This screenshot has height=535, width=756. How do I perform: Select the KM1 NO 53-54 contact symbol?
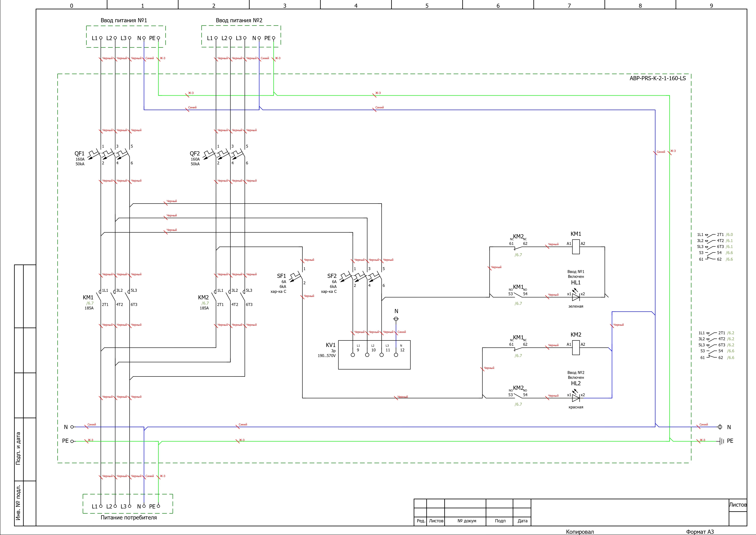point(518,295)
